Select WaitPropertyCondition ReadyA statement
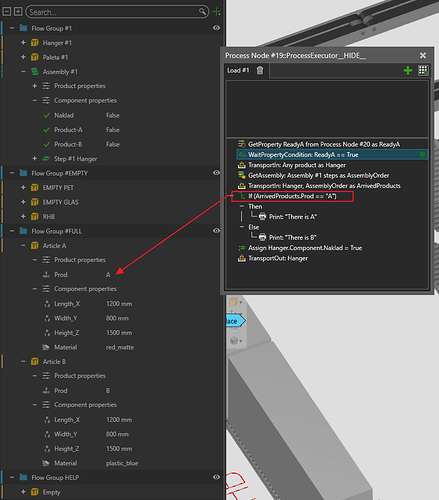The image size is (439, 500). 332,154
